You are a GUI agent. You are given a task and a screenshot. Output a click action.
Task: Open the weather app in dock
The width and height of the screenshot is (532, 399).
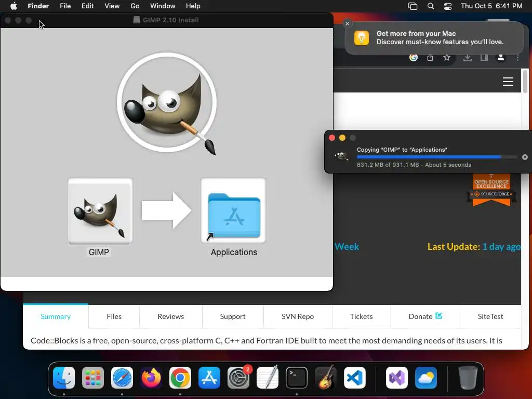(x=426, y=378)
